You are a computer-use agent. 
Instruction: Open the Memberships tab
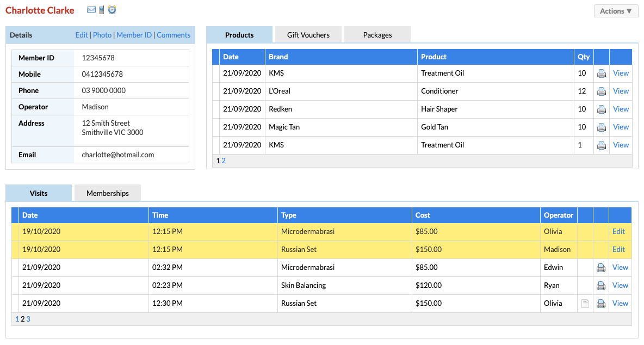pos(108,193)
